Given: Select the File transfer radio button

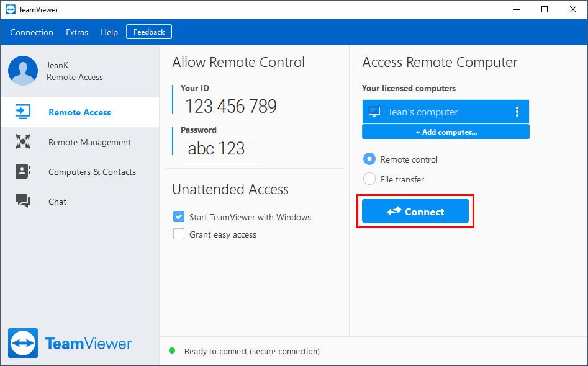Looking at the screenshot, I should pyautogui.click(x=369, y=179).
